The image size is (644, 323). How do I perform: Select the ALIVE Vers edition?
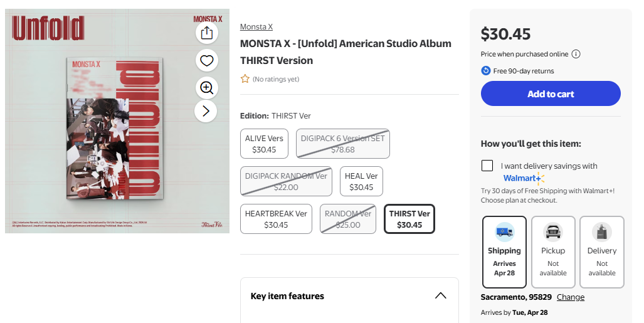(x=264, y=144)
